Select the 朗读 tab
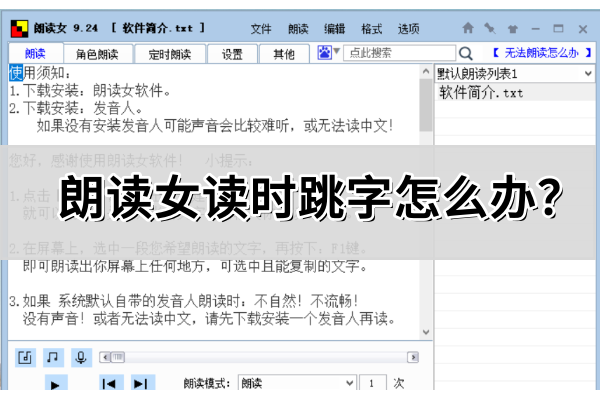The image size is (600, 400). pyautogui.click(x=36, y=53)
